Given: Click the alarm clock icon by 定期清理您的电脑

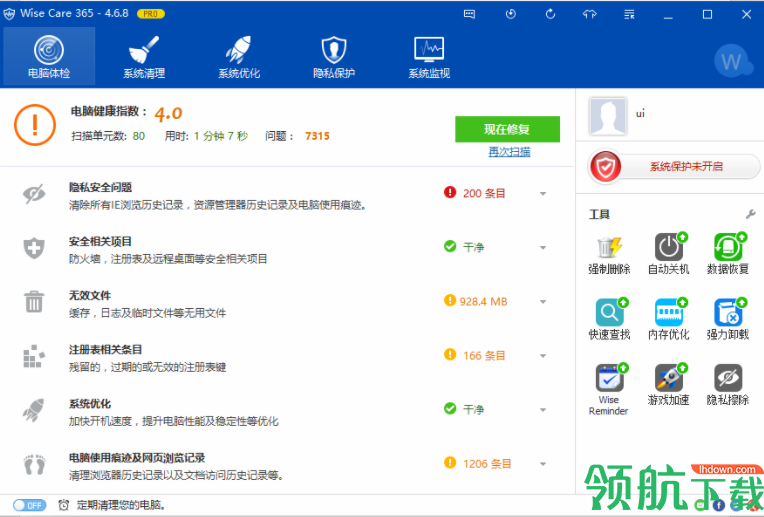Looking at the screenshot, I should pos(63,505).
